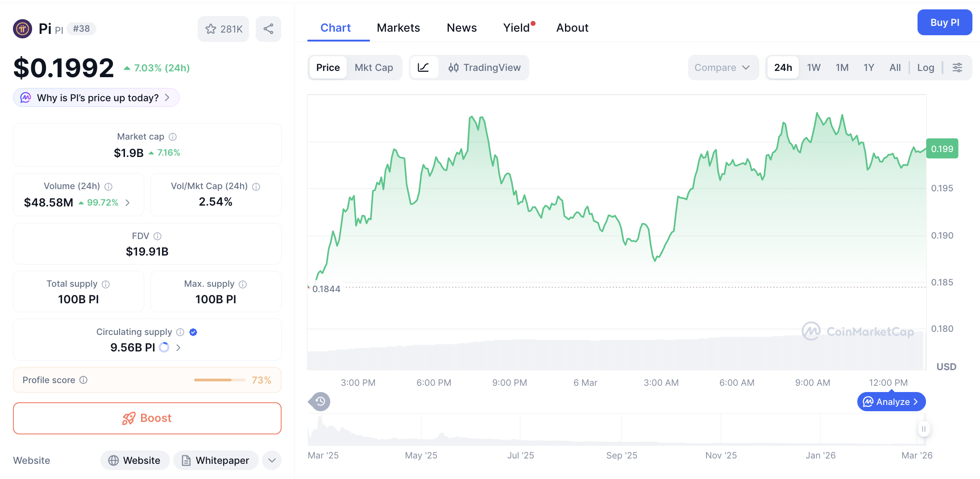980x479 pixels.
Task: Open the Whitepaper document
Action: [216, 460]
